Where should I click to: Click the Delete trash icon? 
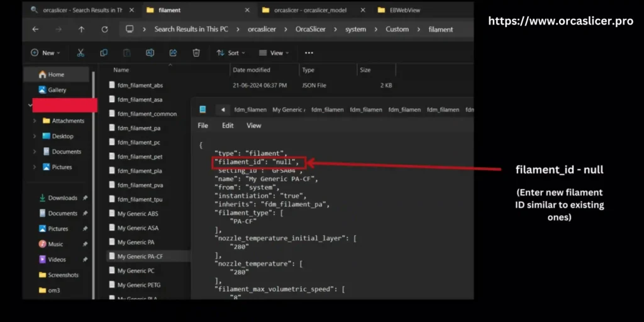coord(196,53)
